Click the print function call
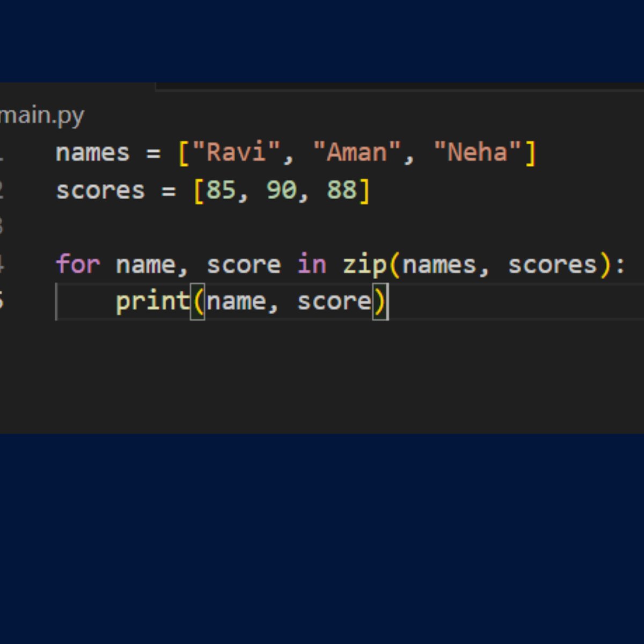This screenshot has height=644, width=644. [153, 302]
